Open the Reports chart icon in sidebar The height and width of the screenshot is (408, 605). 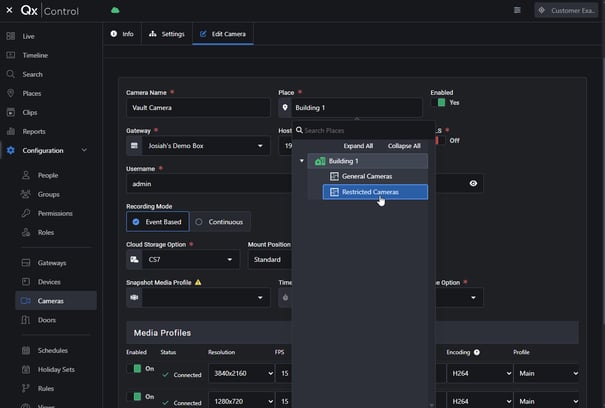tap(11, 131)
